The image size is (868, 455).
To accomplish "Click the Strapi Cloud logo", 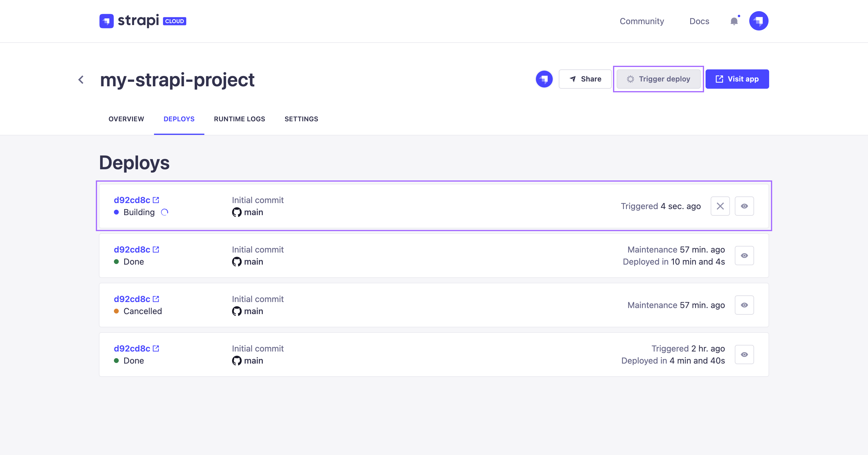I will point(143,21).
